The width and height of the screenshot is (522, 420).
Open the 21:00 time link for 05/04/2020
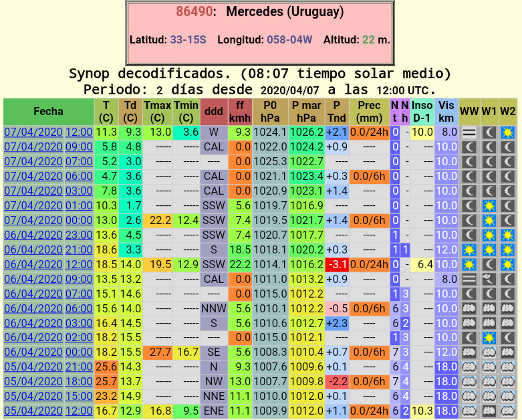pyautogui.click(x=79, y=366)
